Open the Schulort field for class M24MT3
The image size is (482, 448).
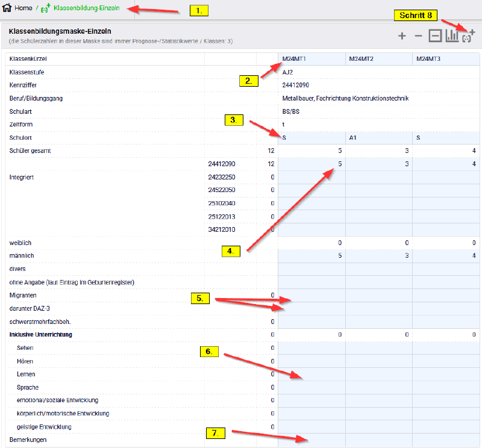tap(445, 137)
